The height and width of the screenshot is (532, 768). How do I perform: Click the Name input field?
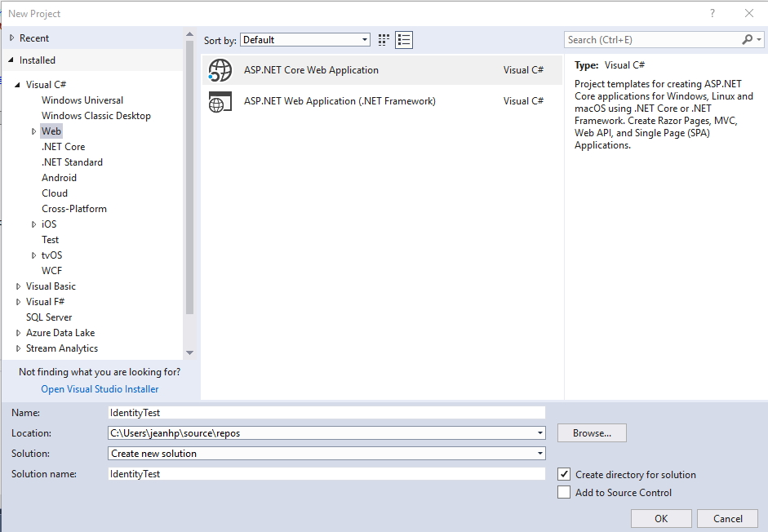[326, 413]
